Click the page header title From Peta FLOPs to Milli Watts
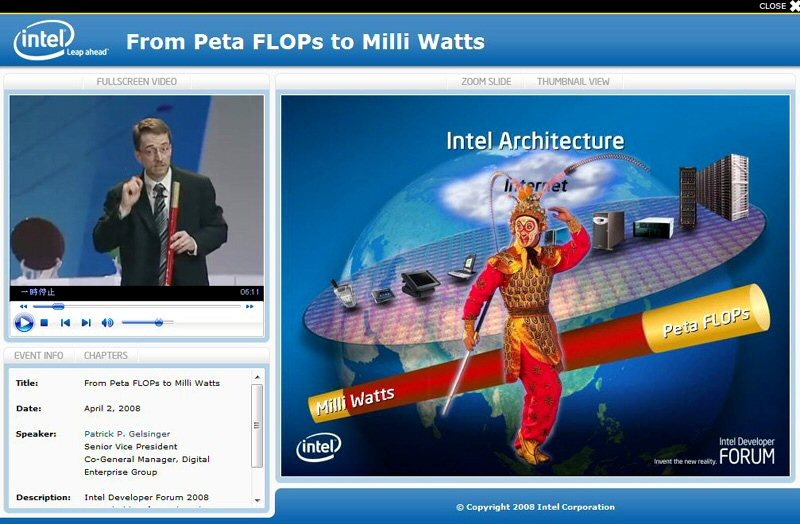800x524 pixels. 305,42
